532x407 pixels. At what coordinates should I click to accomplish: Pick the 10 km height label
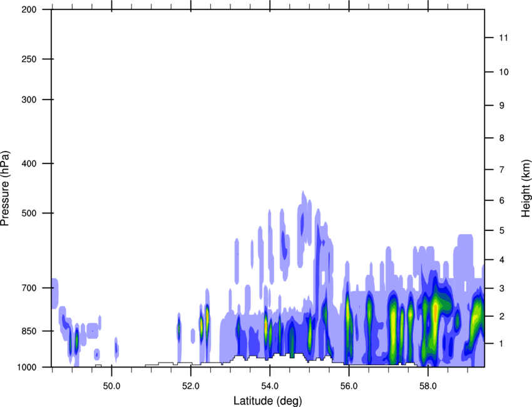(503, 72)
